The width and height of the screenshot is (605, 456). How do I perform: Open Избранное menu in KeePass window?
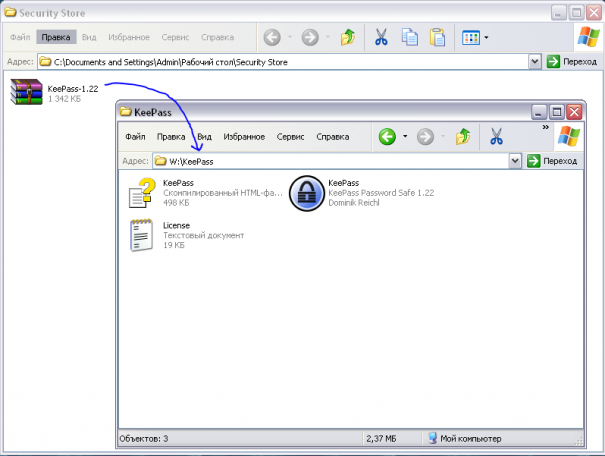point(244,137)
